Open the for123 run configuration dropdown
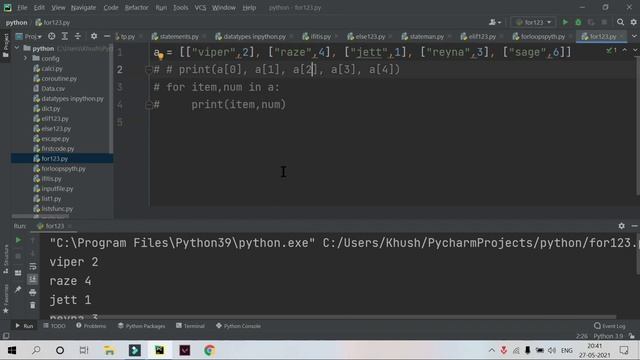The height and width of the screenshot is (360, 640). (533, 22)
